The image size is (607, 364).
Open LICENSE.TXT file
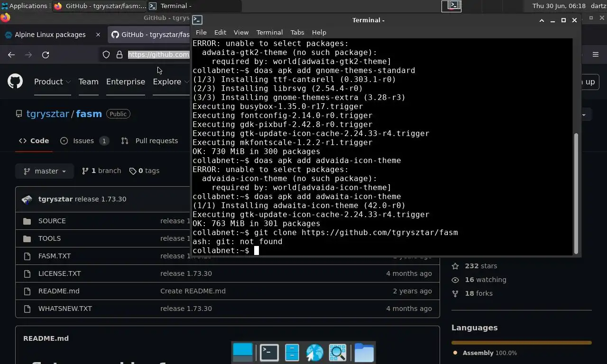point(60,273)
